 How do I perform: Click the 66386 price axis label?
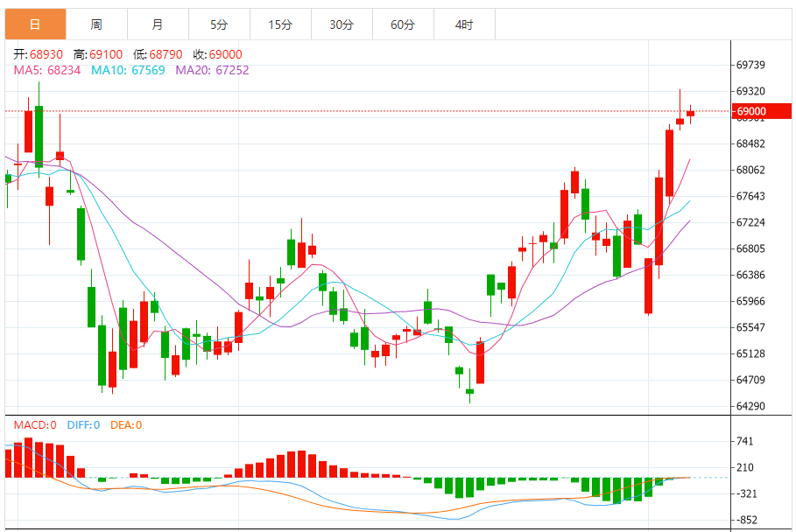[750, 275]
